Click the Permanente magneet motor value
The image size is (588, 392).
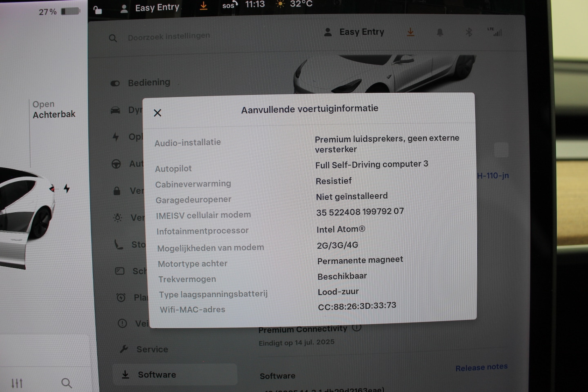(360, 260)
